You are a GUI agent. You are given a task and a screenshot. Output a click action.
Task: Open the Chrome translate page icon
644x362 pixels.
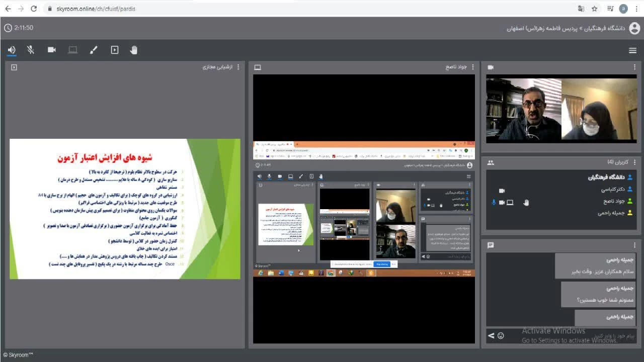pos(581,9)
